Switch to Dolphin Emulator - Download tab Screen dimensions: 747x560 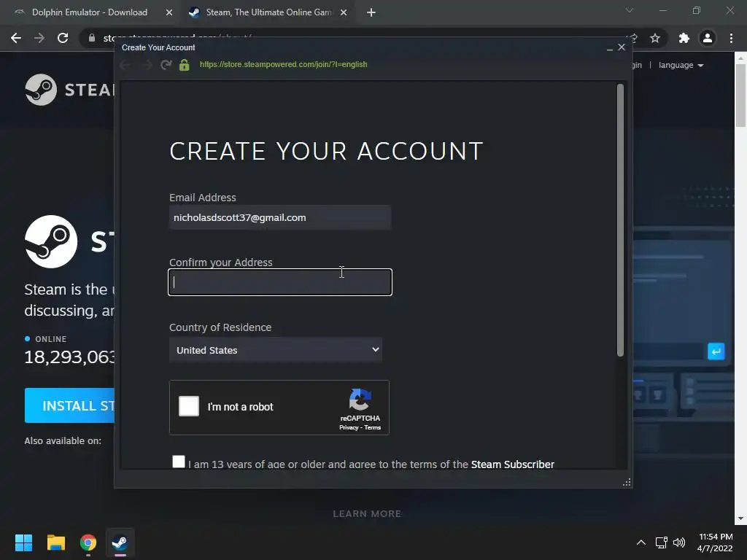click(x=90, y=12)
